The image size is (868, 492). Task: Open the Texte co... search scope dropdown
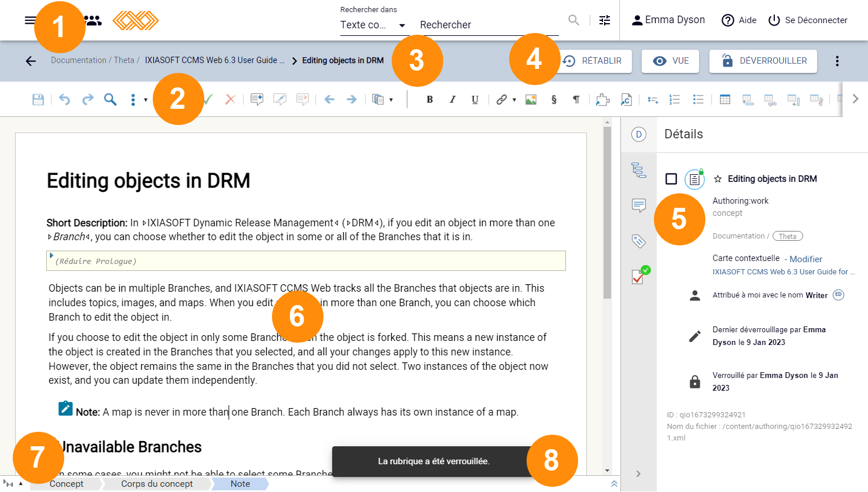click(x=373, y=25)
